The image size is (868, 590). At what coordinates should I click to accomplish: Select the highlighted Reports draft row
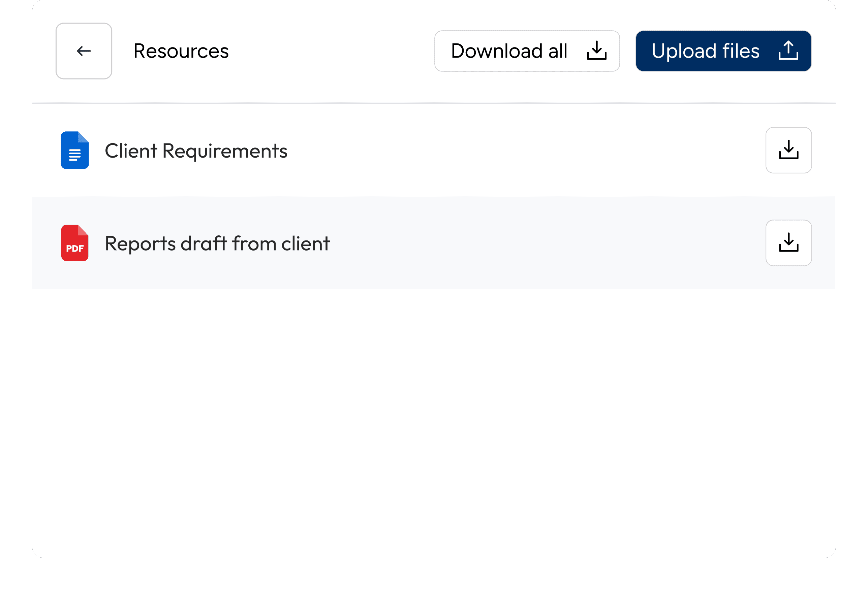click(x=434, y=243)
